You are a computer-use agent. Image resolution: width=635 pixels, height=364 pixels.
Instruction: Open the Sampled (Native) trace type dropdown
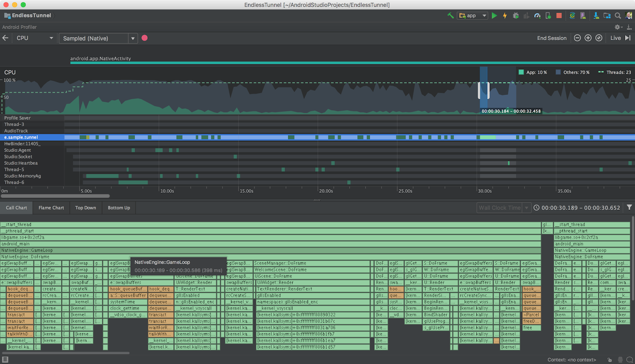click(133, 38)
